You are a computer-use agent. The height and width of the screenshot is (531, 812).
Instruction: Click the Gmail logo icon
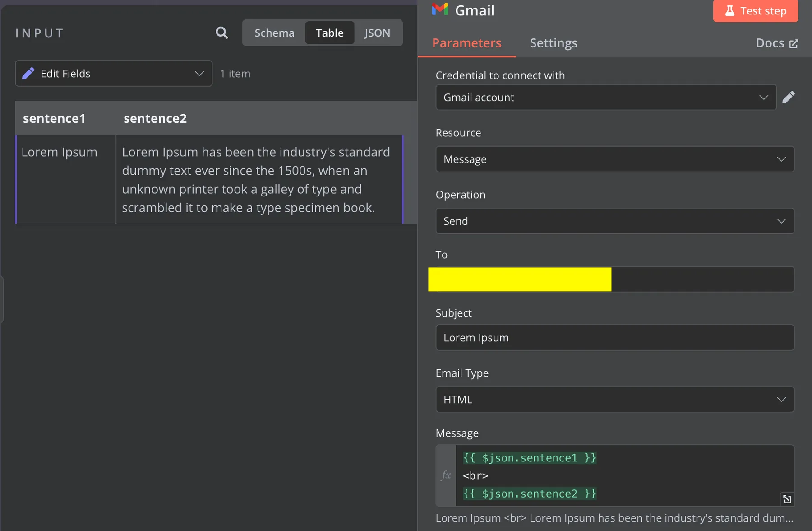(440, 9)
